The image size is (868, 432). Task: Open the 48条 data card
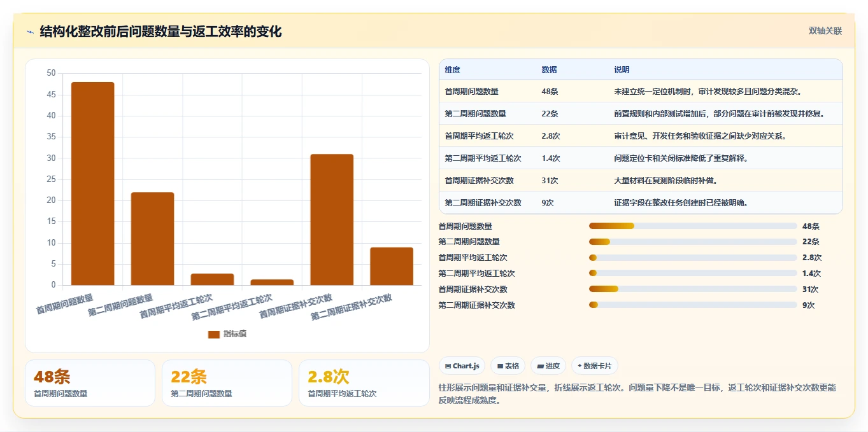[x=90, y=383]
